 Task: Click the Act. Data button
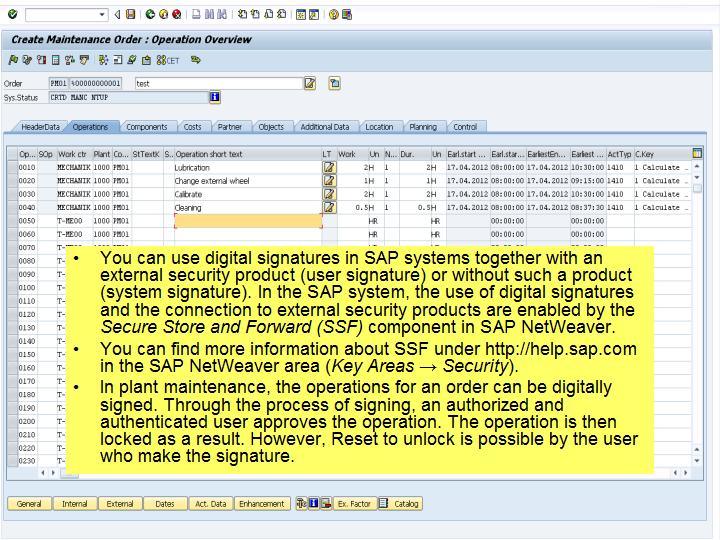point(210,504)
